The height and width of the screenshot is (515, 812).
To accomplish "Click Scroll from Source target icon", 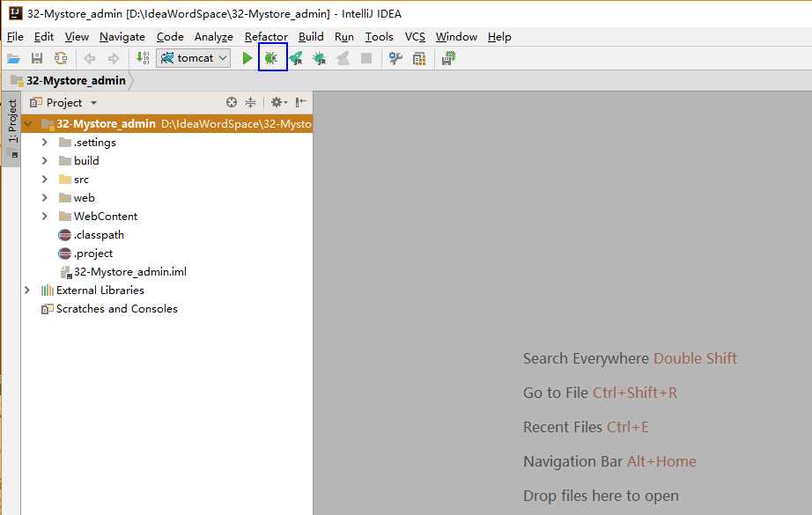I will click(232, 102).
